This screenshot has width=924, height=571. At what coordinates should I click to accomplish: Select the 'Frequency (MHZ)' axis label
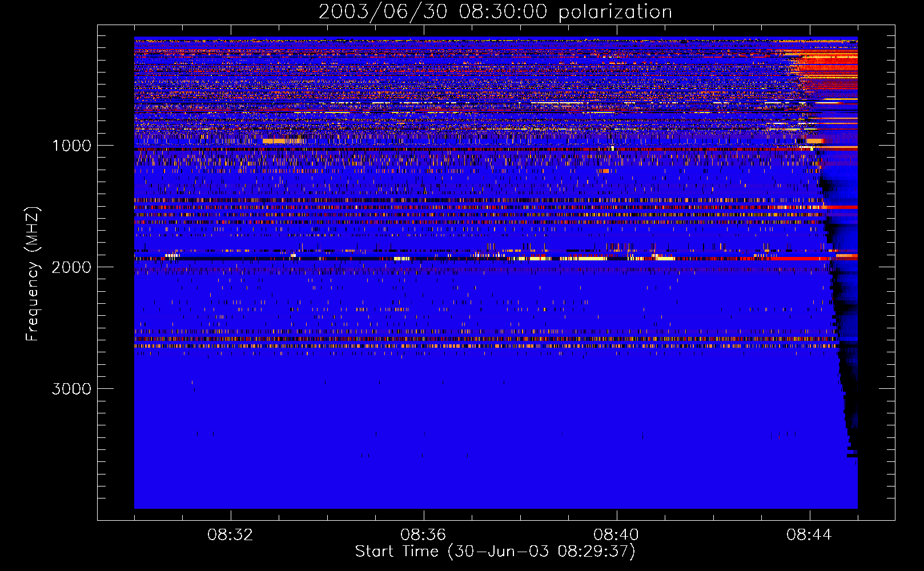33,274
